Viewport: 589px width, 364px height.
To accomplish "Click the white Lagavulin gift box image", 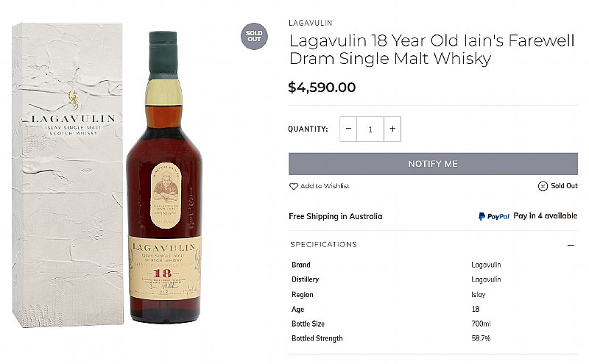I will [x=68, y=175].
